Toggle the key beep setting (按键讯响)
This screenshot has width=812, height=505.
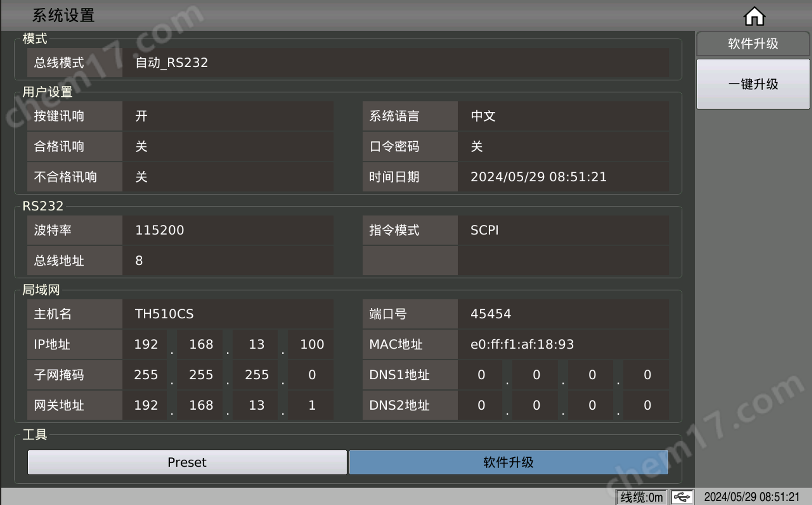[228, 116]
